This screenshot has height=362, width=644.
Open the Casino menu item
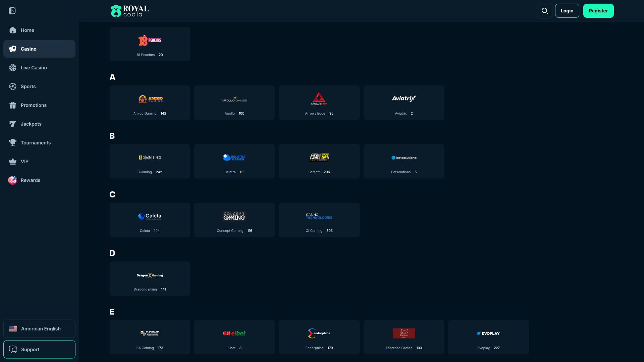(39, 49)
